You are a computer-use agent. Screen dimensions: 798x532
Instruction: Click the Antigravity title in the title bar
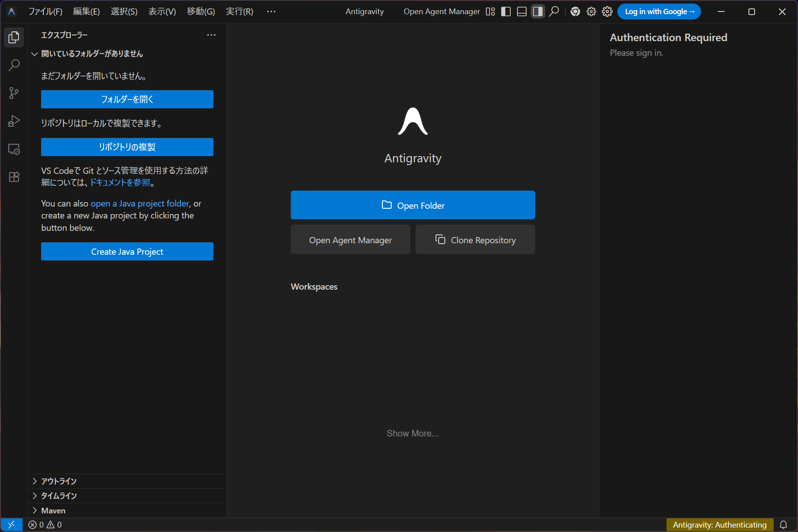pyautogui.click(x=365, y=11)
